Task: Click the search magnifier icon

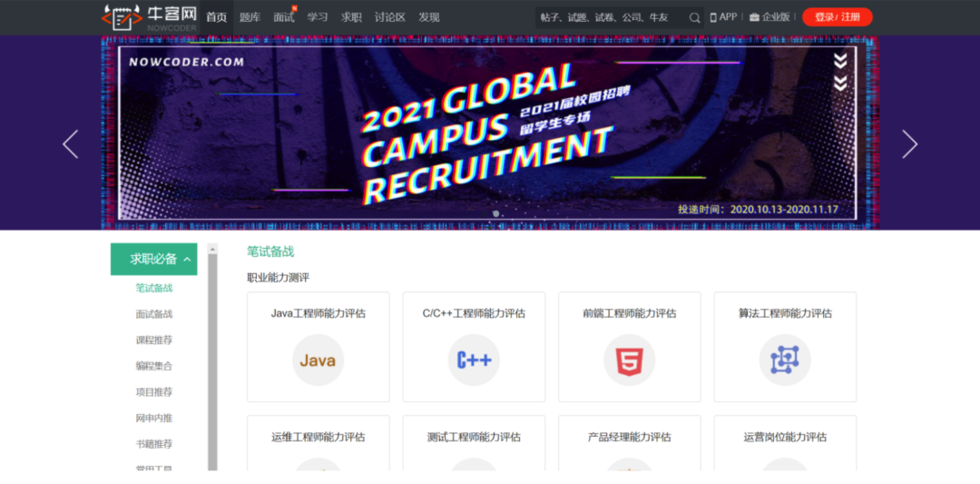Action: click(x=694, y=18)
